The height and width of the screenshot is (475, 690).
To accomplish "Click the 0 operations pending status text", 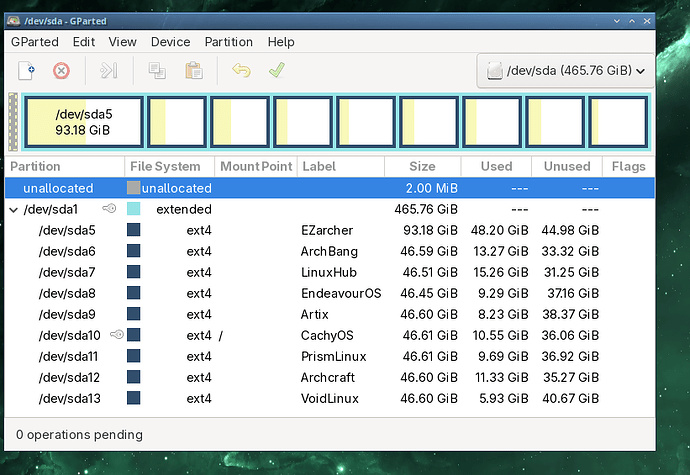I will coord(79,434).
